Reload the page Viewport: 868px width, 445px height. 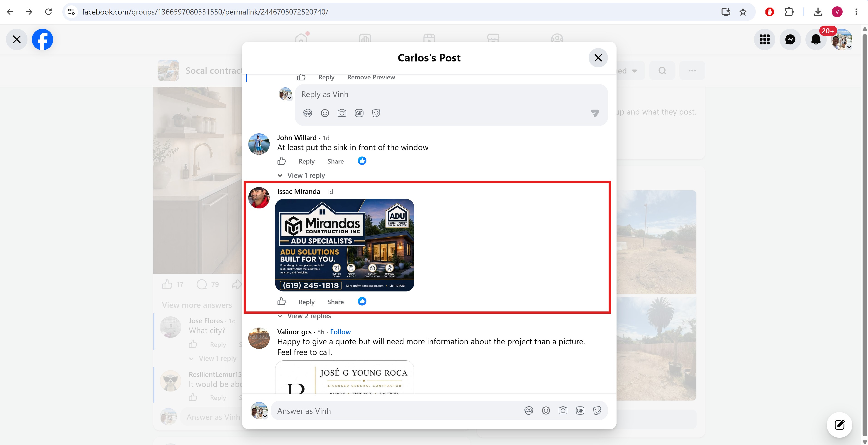[49, 12]
